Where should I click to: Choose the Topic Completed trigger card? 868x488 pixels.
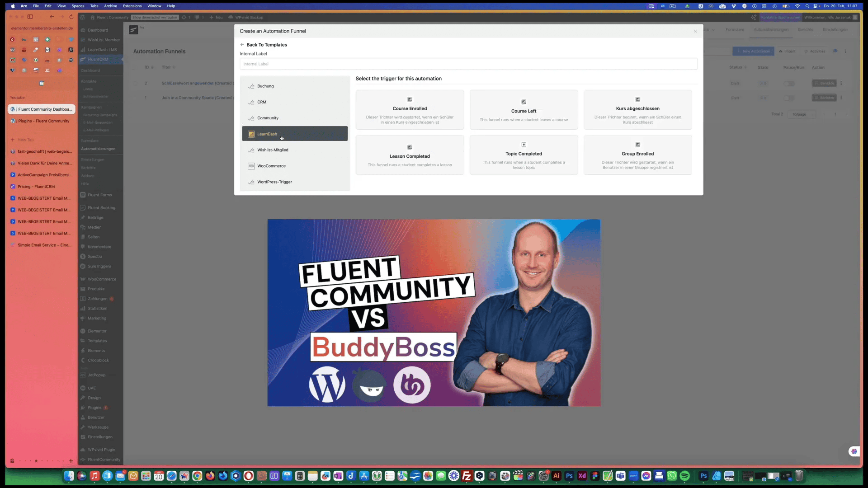point(524,155)
